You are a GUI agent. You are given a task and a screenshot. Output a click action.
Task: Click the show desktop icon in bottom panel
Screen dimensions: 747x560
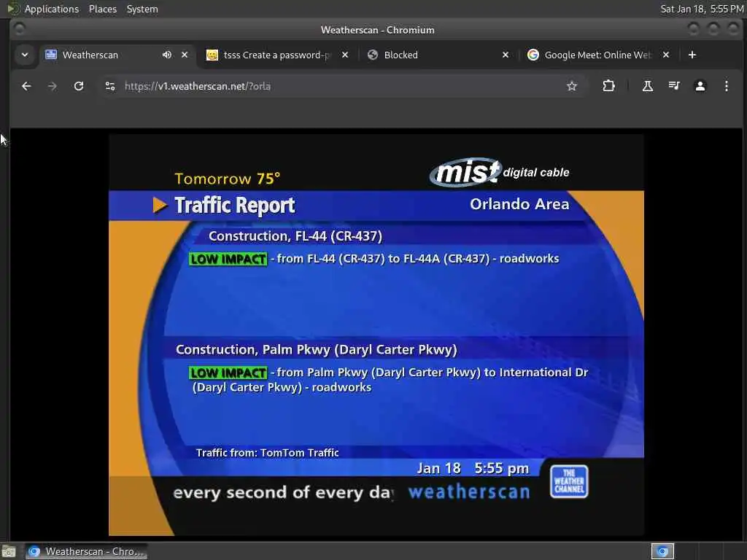point(9,551)
